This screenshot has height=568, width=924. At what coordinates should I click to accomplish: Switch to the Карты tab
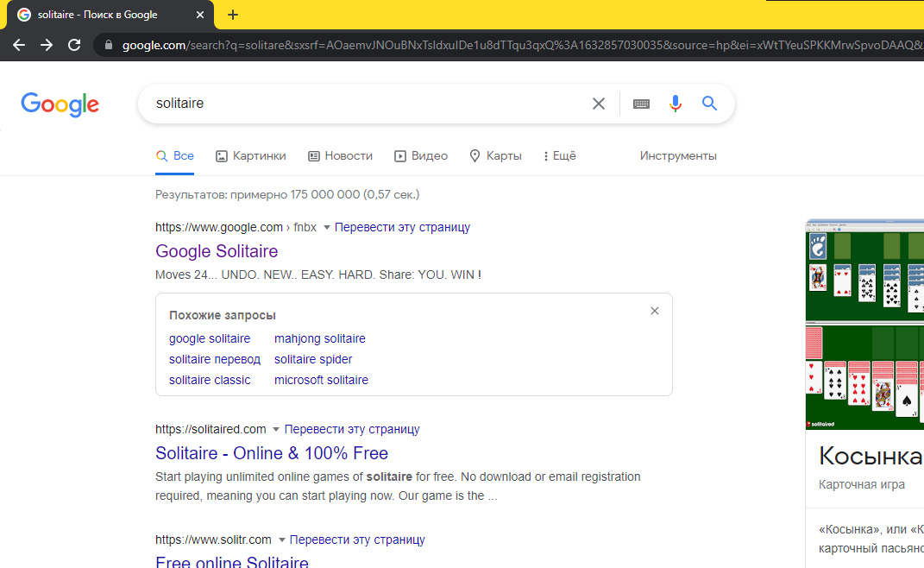pyautogui.click(x=495, y=155)
